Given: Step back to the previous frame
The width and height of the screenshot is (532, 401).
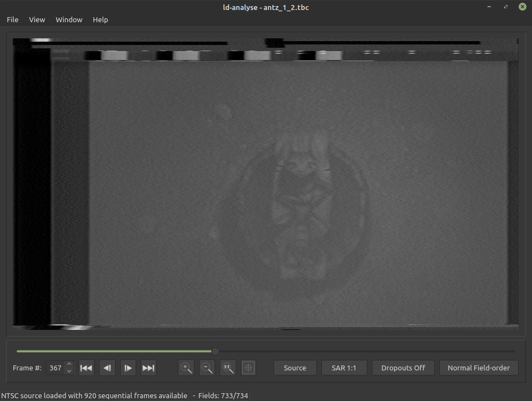Looking at the screenshot, I should pos(107,368).
